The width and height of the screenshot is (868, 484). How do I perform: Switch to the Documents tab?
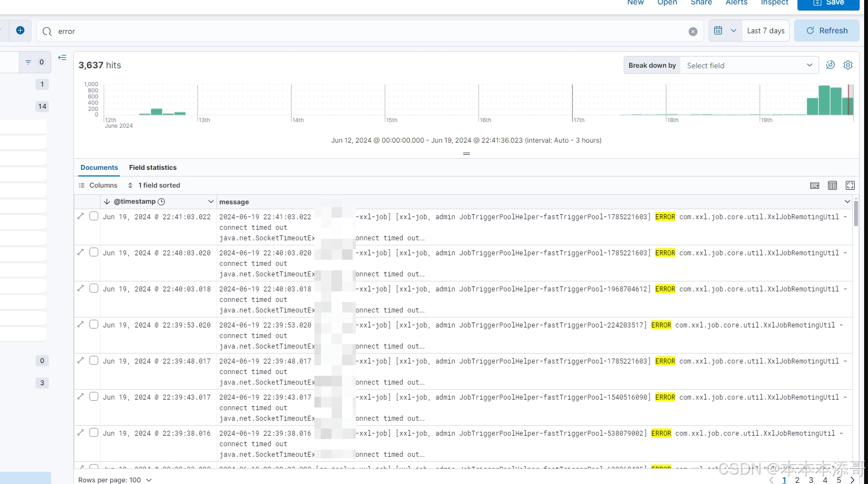point(99,168)
